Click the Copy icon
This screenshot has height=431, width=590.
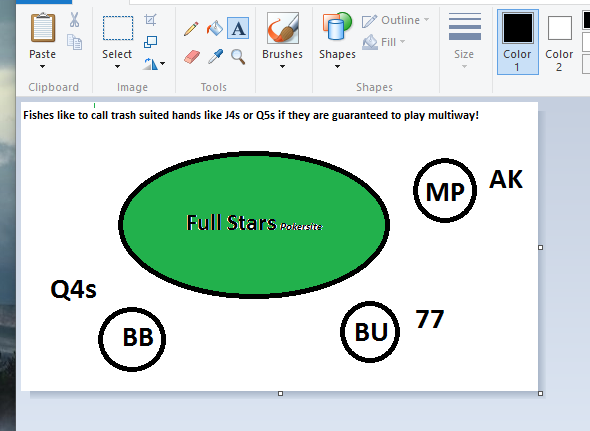coord(75,42)
